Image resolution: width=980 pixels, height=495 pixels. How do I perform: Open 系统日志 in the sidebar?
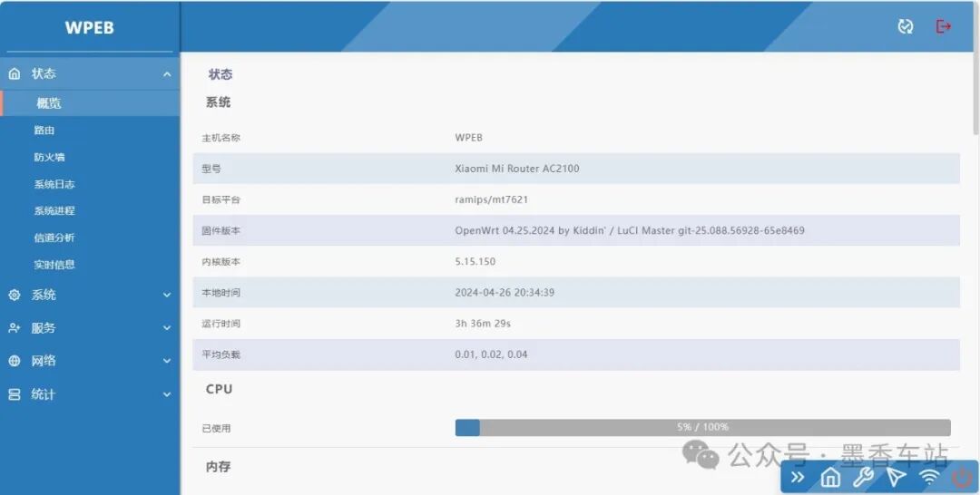point(54,184)
